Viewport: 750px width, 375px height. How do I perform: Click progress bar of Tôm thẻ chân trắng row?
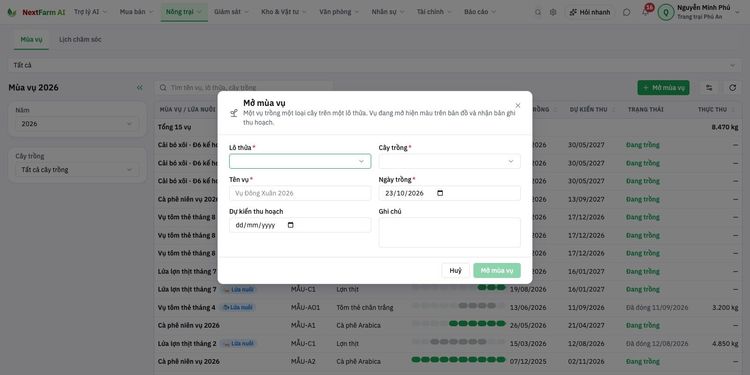tap(458, 306)
